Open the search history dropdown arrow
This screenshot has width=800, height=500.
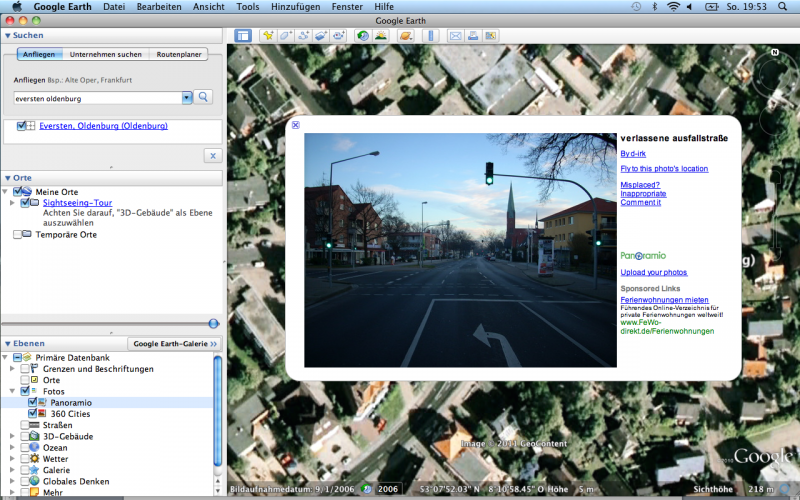187,97
